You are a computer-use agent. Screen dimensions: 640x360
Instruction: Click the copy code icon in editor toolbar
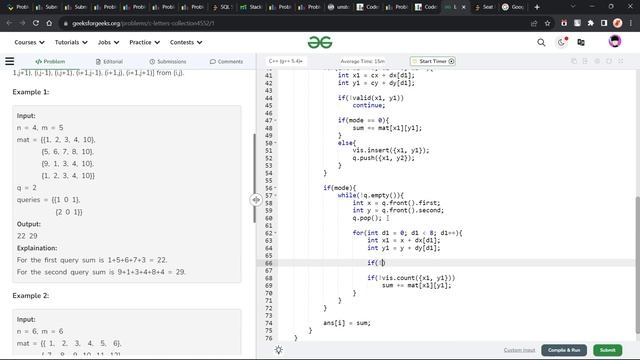coord(574,61)
